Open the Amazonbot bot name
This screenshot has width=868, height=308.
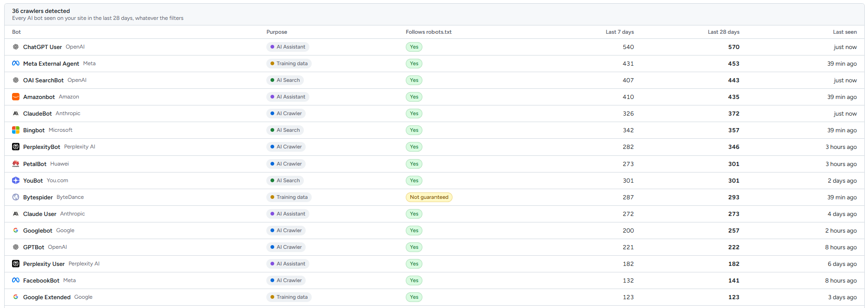[39, 97]
